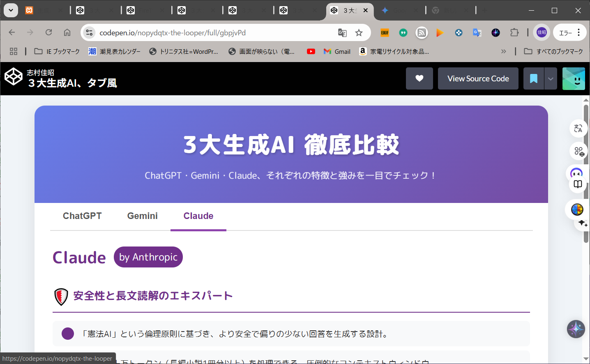Click the floating sparkle assistant button
Image resolution: width=590 pixels, height=364 pixels.
click(x=576, y=329)
